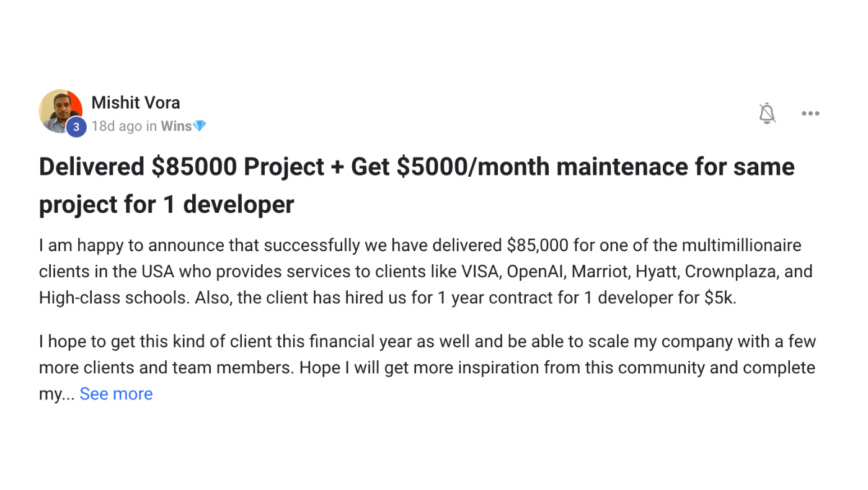Click the paragraph starting 'I am happy to announce'
The height and width of the screenshot is (490, 868).
coord(426,272)
